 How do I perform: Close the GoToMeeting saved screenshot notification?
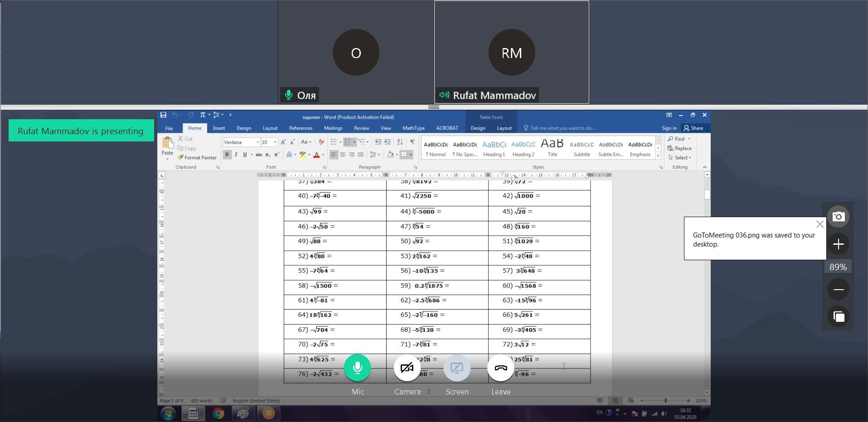[x=820, y=224]
